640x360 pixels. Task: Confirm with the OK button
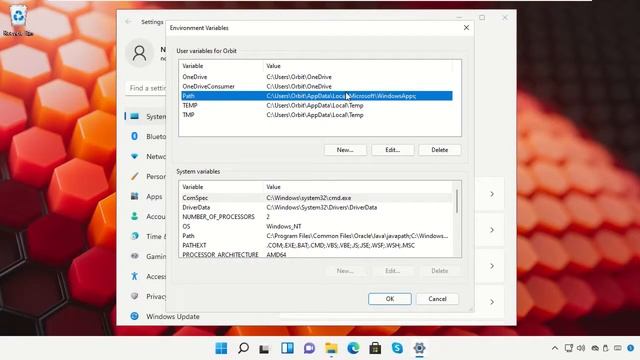[x=390, y=299]
